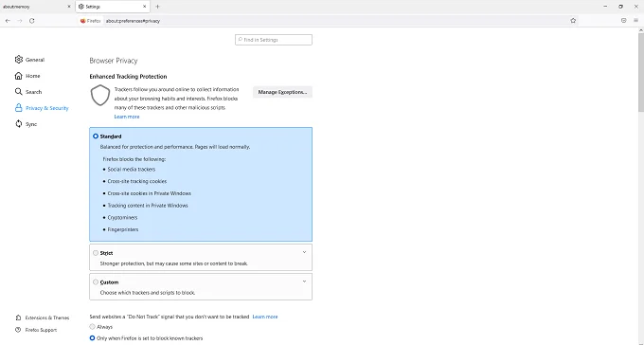
Task: Switch to the Settings tab
Action: point(113,7)
